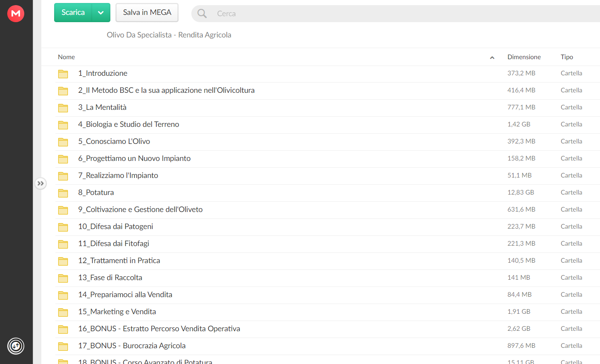The height and width of the screenshot is (364, 600).
Task: Click 7_Realizziamo l'Impianto folder name
Action: (x=118, y=175)
